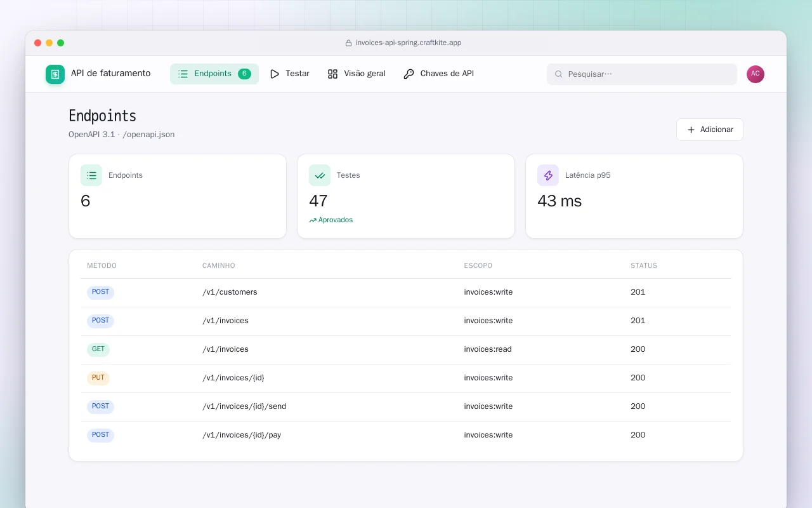Click the 43 ms latency value
The image size is (812, 508).
pos(560,201)
